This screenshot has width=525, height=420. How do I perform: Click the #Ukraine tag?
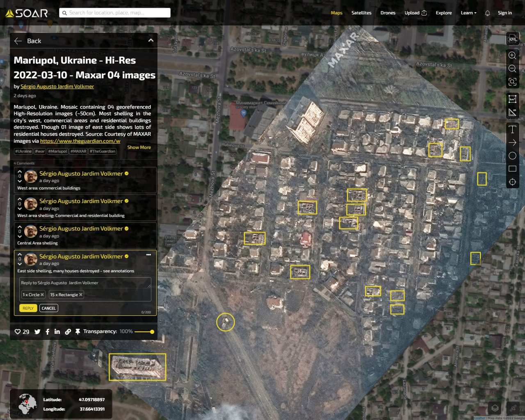[23, 151]
